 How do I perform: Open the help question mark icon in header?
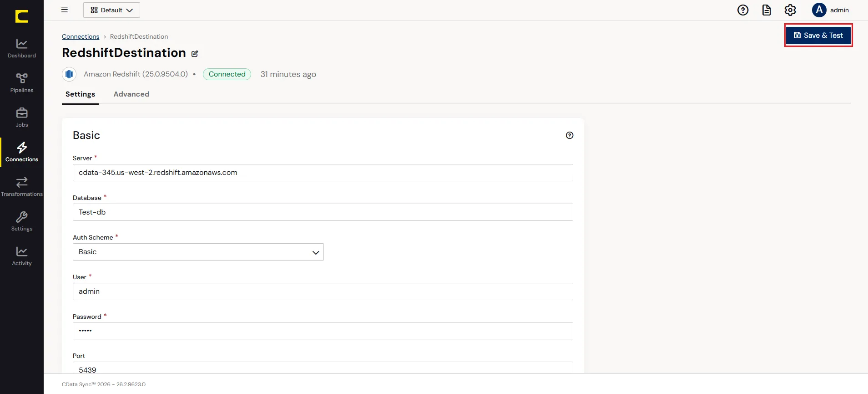click(743, 10)
